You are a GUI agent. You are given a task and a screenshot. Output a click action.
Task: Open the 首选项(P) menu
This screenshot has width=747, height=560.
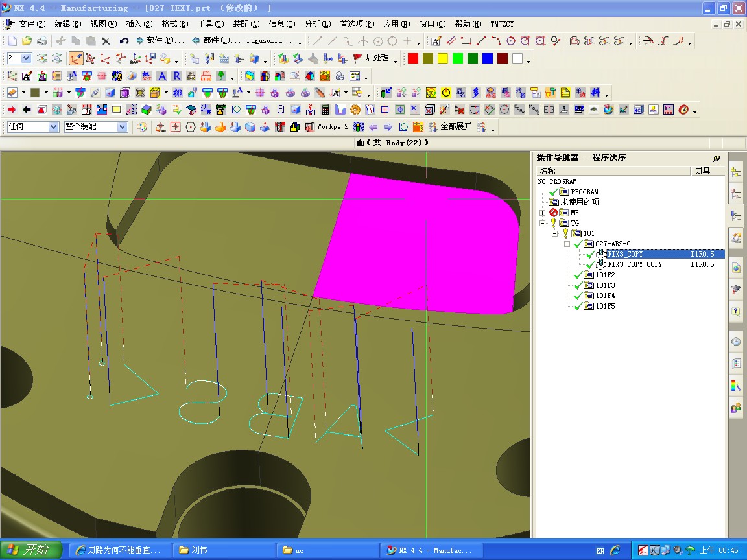pyautogui.click(x=357, y=24)
